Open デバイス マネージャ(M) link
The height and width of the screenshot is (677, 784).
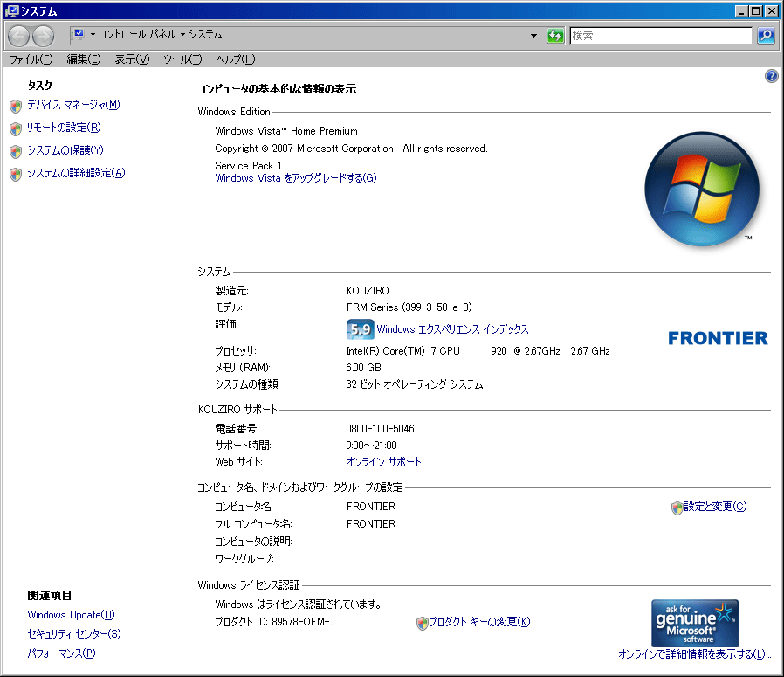click(x=73, y=105)
